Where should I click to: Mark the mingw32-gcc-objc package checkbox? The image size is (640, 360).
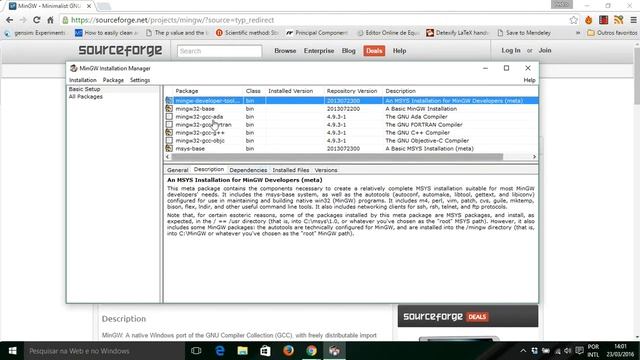(x=169, y=140)
